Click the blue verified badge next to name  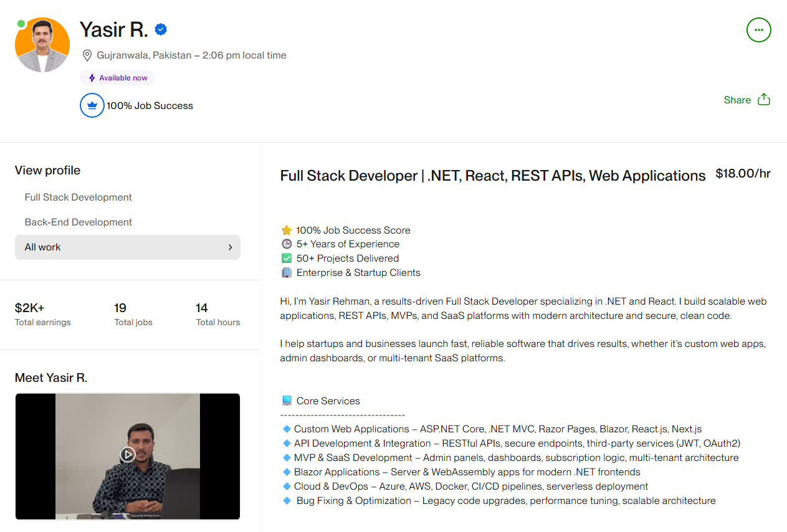click(161, 29)
